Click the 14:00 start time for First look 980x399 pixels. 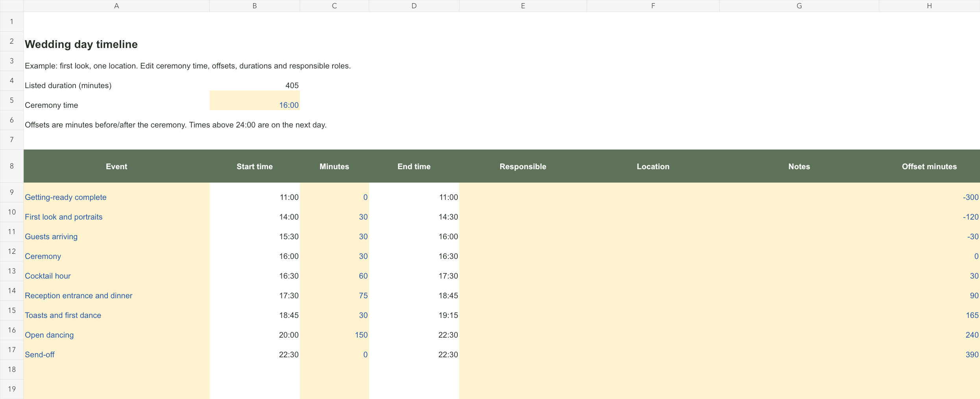click(x=255, y=212)
